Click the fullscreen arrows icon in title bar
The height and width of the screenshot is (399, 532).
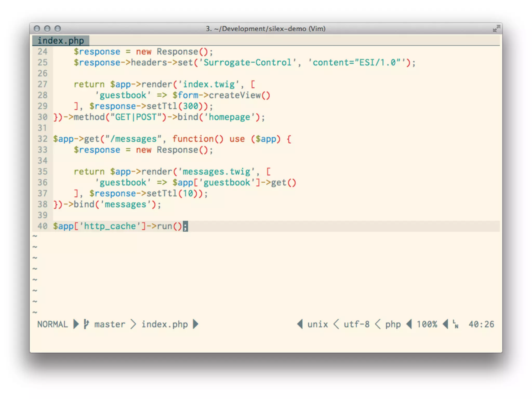click(x=496, y=29)
